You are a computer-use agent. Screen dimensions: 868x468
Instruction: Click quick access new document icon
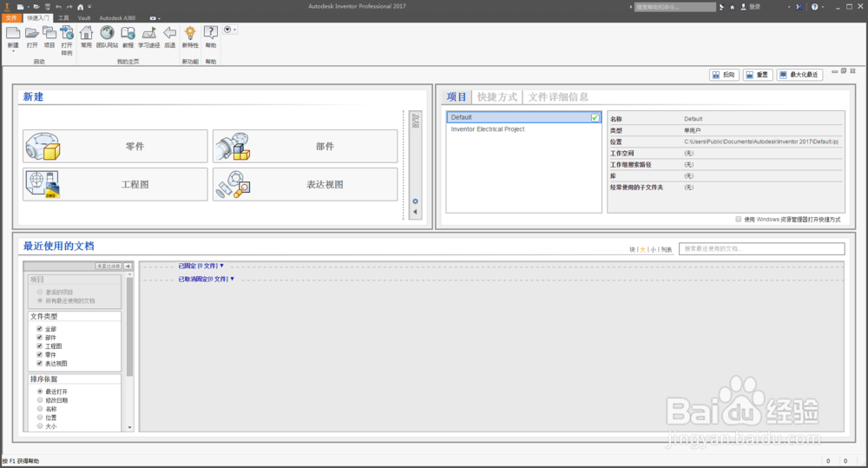pyautogui.click(x=20, y=7)
